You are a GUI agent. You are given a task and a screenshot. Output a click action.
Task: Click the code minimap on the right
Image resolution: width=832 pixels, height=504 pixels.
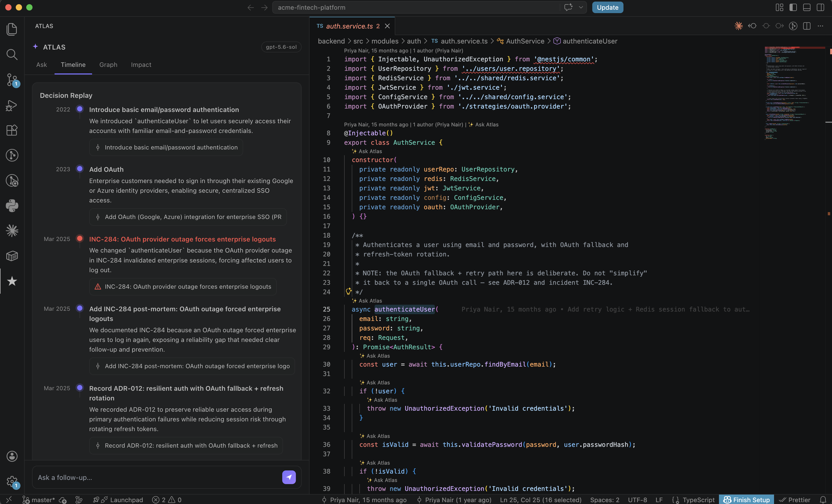(x=794, y=93)
